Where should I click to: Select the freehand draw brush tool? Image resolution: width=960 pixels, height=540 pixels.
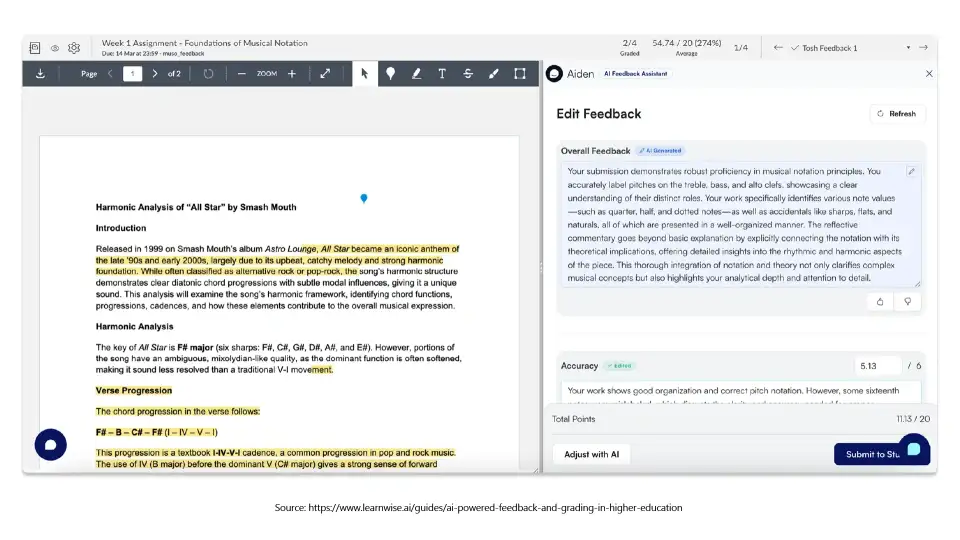pos(493,74)
